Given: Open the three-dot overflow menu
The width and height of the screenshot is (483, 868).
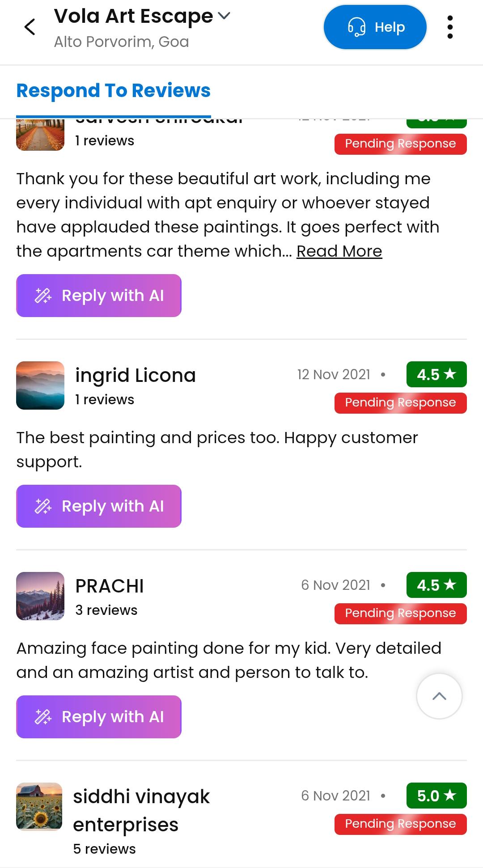Looking at the screenshot, I should click(x=450, y=27).
